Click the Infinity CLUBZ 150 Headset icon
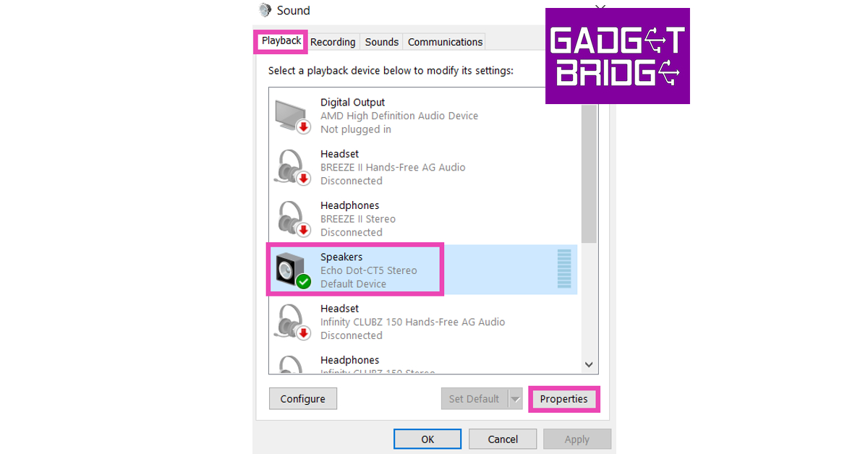Screen dimensions: 868x454 point(293,322)
